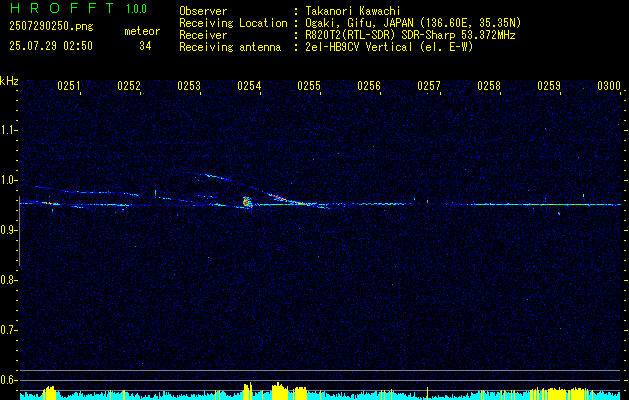Viewport: 629px width, 400px height.
Task: Click the 0.9 frequency axis label
Action: point(8,230)
